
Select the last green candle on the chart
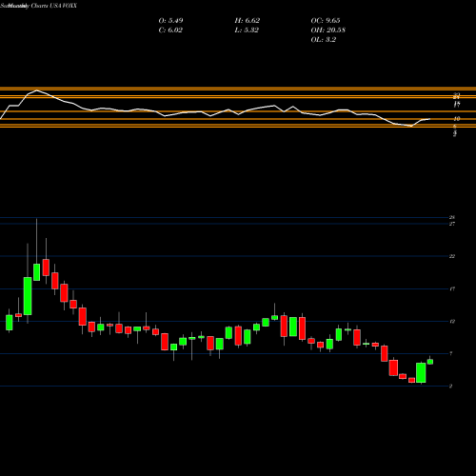(430, 361)
